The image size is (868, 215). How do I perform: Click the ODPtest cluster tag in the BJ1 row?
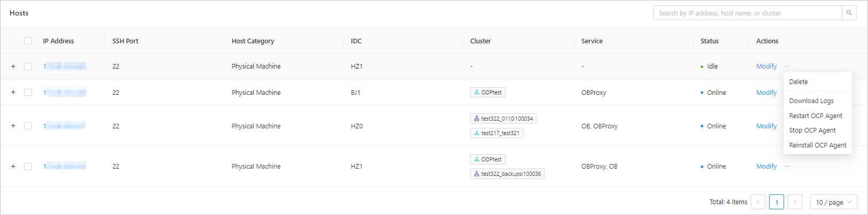pos(488,92)
